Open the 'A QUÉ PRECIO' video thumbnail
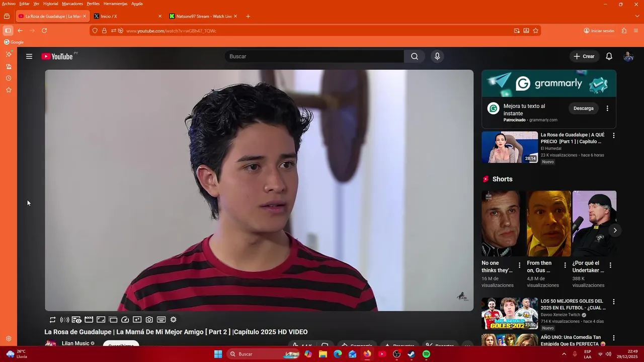The image size is (644, 362). 510,147
